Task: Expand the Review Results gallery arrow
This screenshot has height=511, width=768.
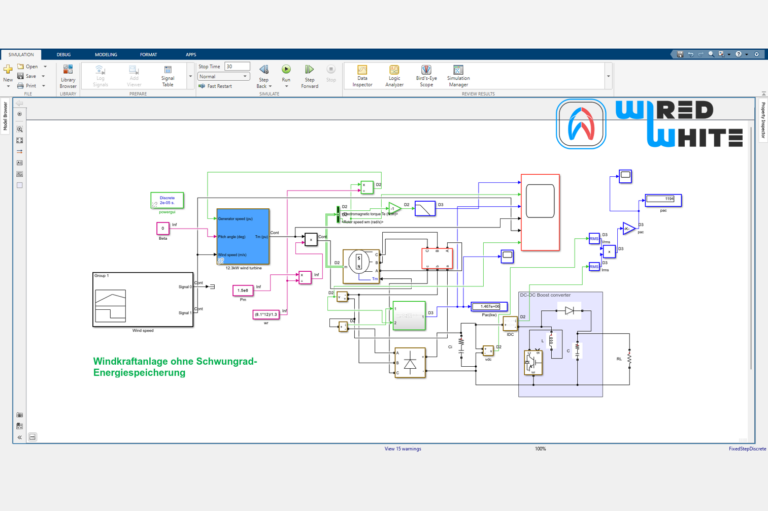Action: pos(608,76)
